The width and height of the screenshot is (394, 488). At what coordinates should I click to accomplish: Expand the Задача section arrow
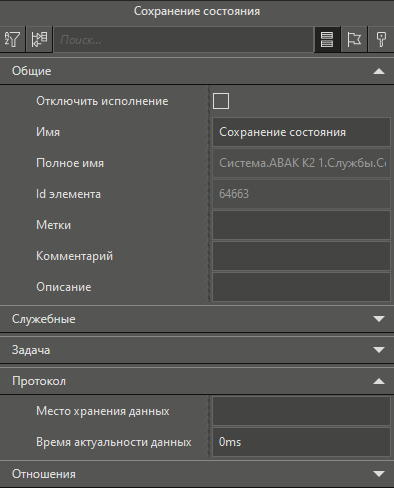pos(379,350)
